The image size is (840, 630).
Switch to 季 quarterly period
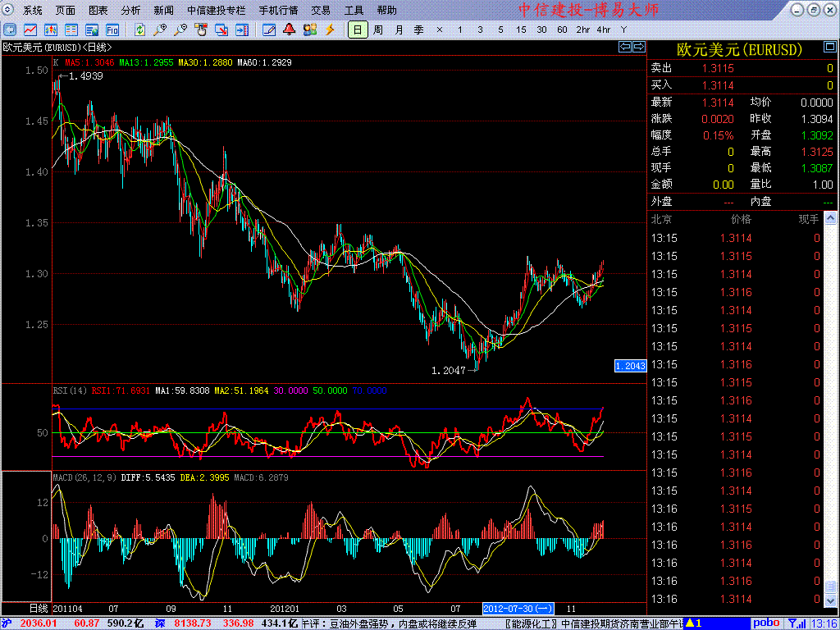coord(419,30)
